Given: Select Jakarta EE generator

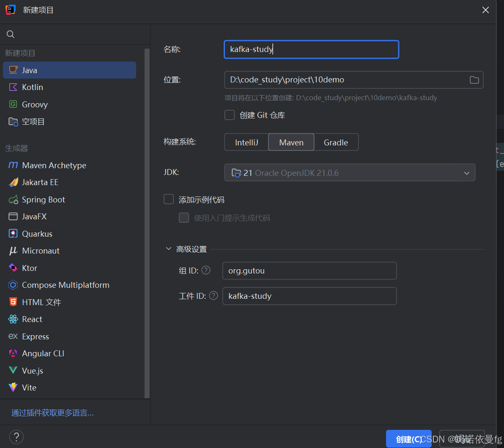Looking at the screenshot, I should click(x=69, y=182).
